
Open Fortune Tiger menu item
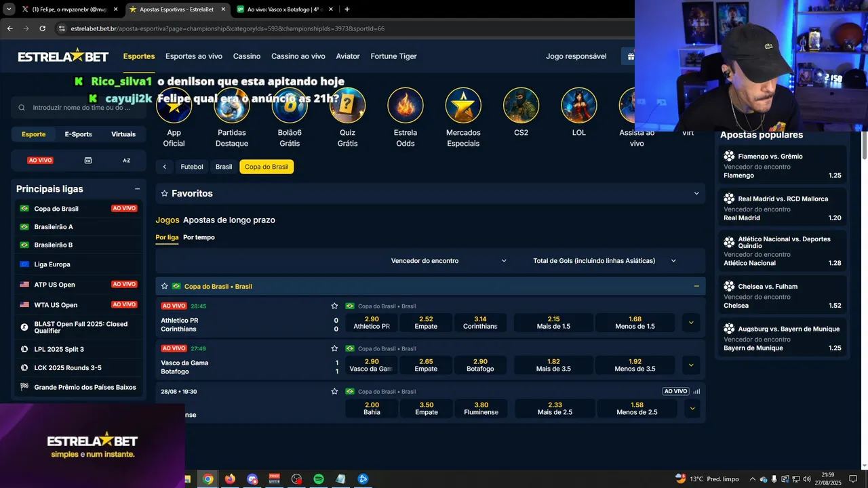coord(394,56)
